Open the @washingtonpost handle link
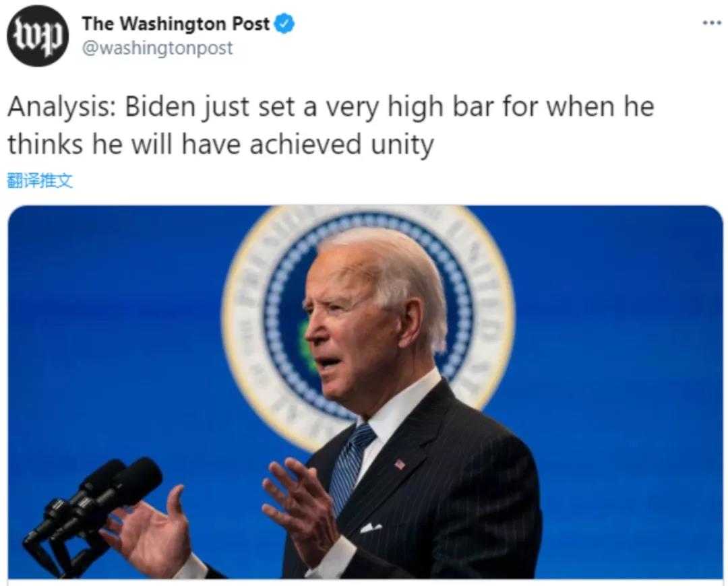This screenshot has width=728, height=586. point(157,48)
